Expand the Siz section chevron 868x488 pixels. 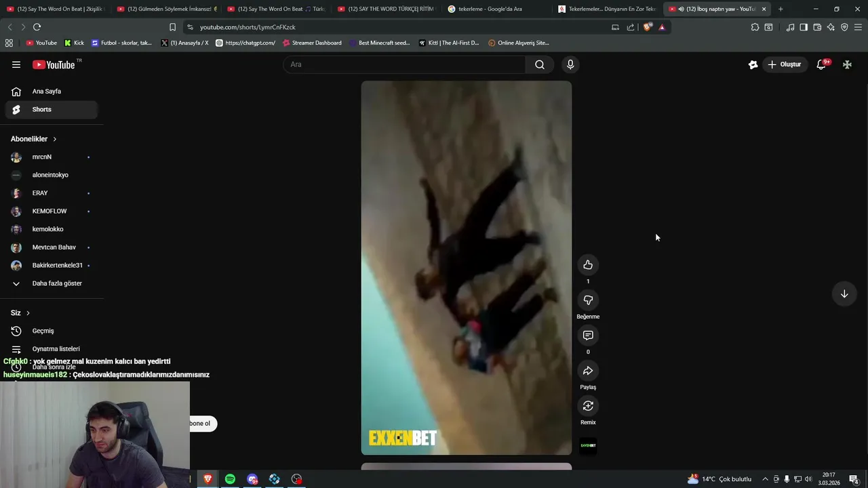[28, 313]
